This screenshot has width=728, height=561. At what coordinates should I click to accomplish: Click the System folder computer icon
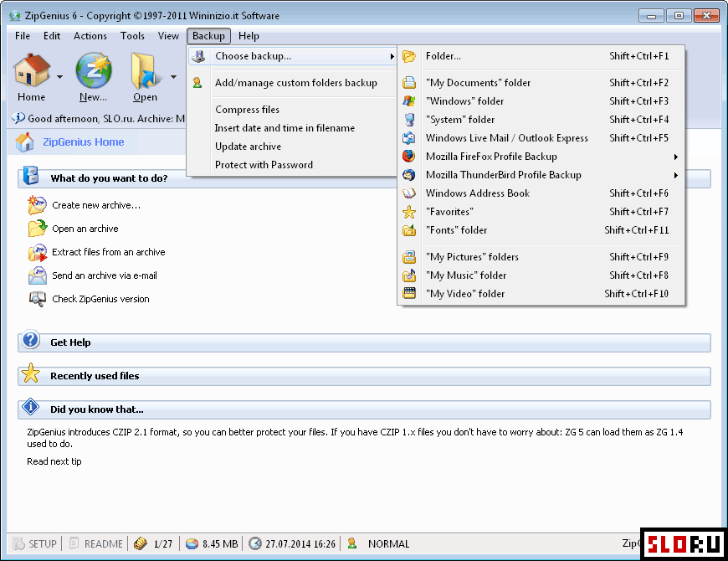(409, 120)
